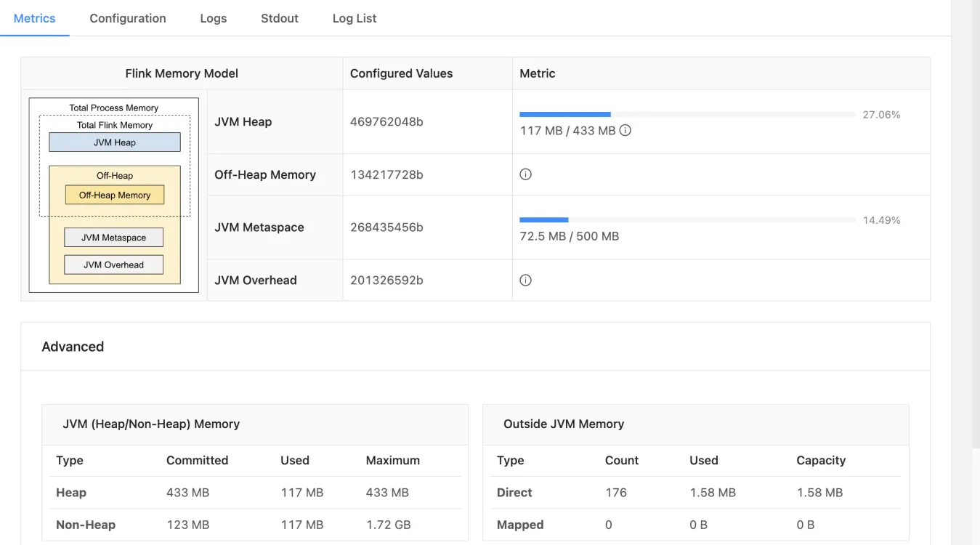Click the JVM Heap usage progress bar
Image resolution: width=980 pixels, height=545 pixels.
click(687, 114)
